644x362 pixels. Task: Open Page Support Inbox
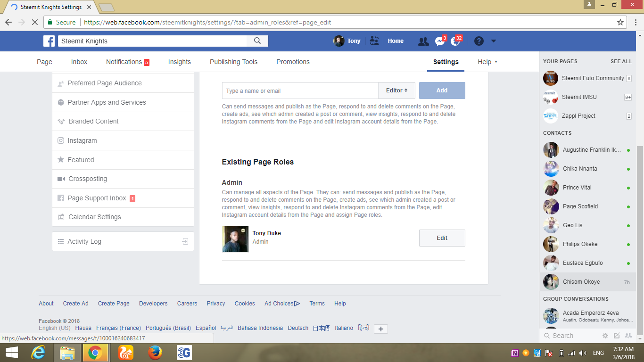[x=123, y=198]
